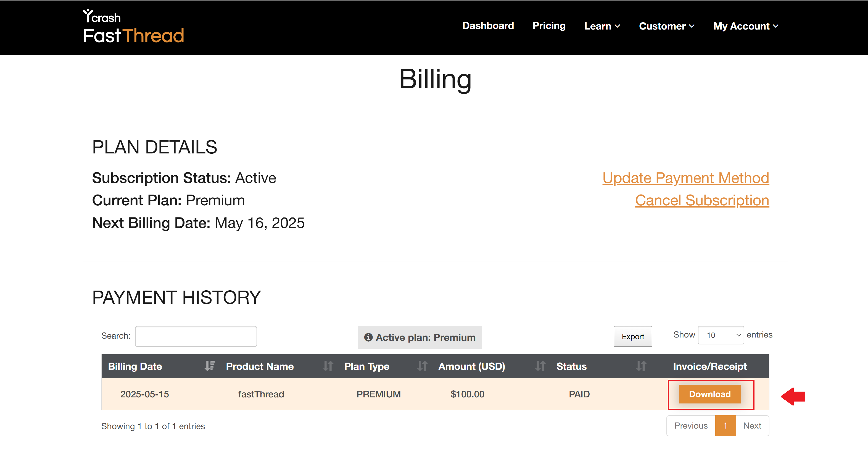The height and width of the screenshot is (449, 868).
Task: Click the yCrash FastThread logo
Action: (133, 26)
